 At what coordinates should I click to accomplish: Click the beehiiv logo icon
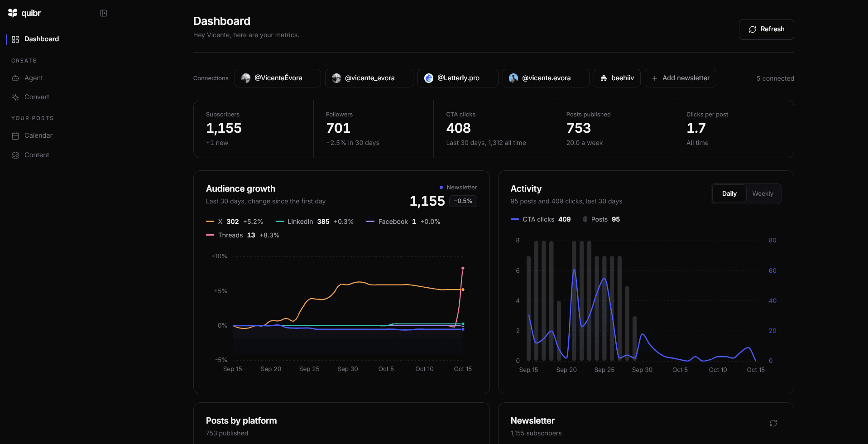(604, 78)
